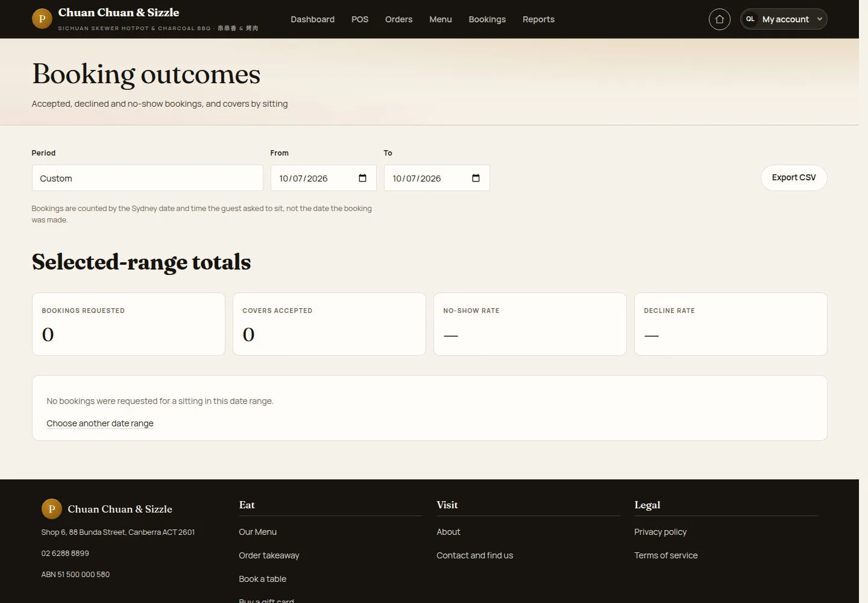Open the Privacy policy link

[x=660, y=532]
